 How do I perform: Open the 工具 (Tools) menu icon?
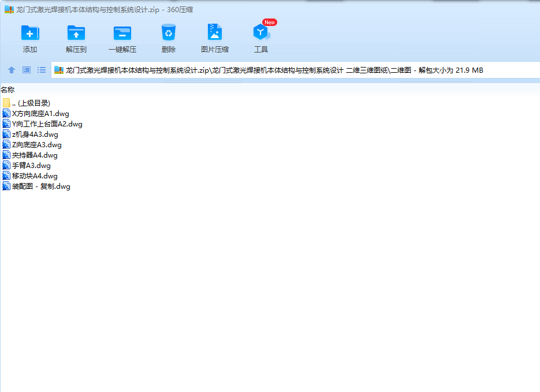[261, 32]
